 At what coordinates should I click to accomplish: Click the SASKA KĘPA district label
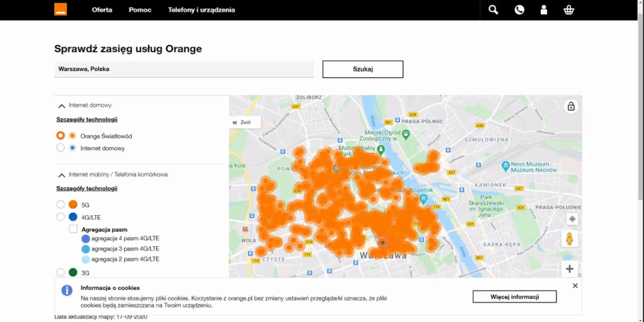tap(501, 245)
